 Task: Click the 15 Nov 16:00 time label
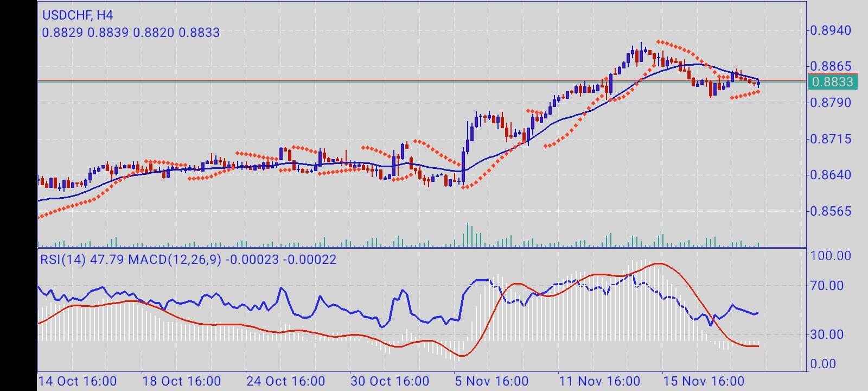[703, 381]
